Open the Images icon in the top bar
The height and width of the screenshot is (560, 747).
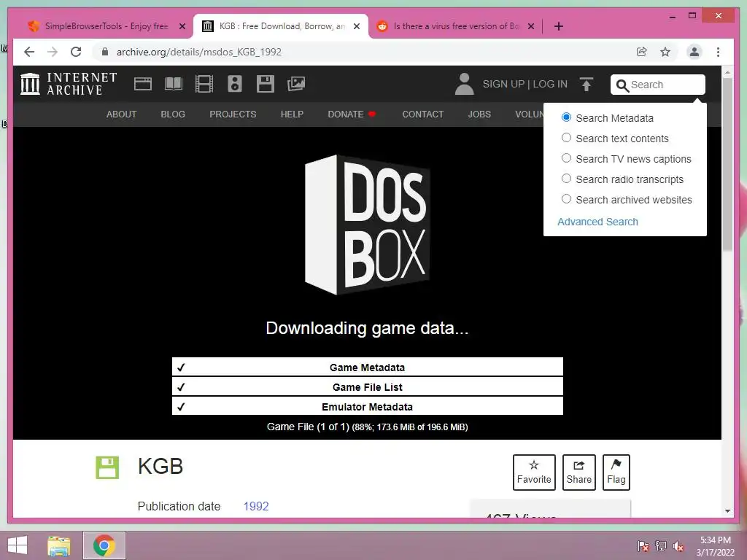(x=296, y=84)
